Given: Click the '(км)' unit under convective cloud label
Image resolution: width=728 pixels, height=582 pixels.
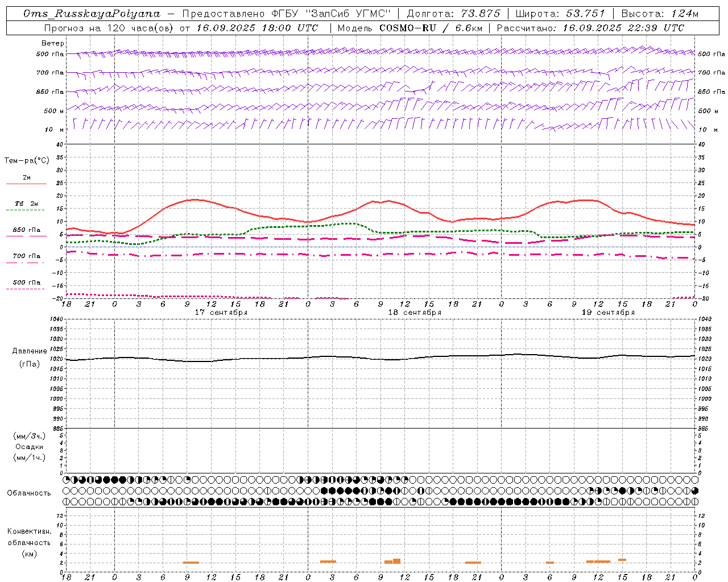Looking at the screenshot, I should coord(30,554).
